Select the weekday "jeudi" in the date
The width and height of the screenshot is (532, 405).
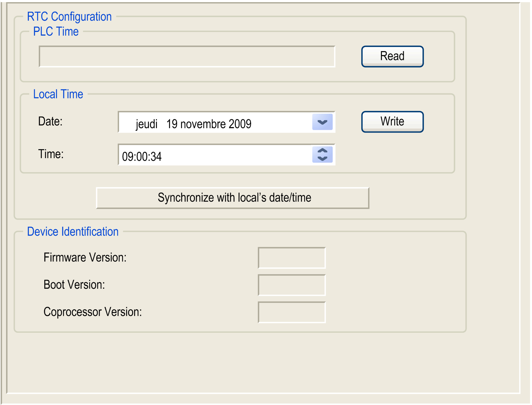coord(146,124)
